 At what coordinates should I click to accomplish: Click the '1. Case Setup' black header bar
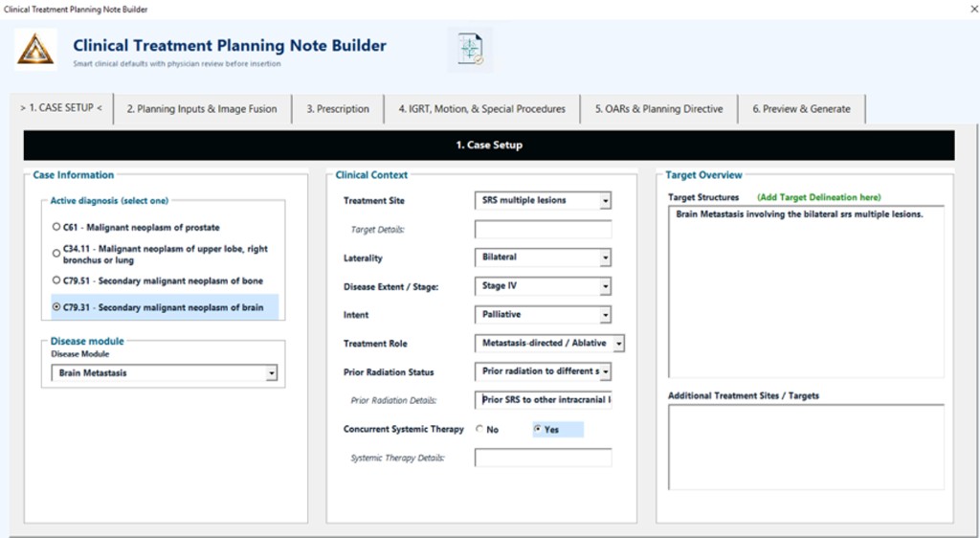click(x=489, y=145)
